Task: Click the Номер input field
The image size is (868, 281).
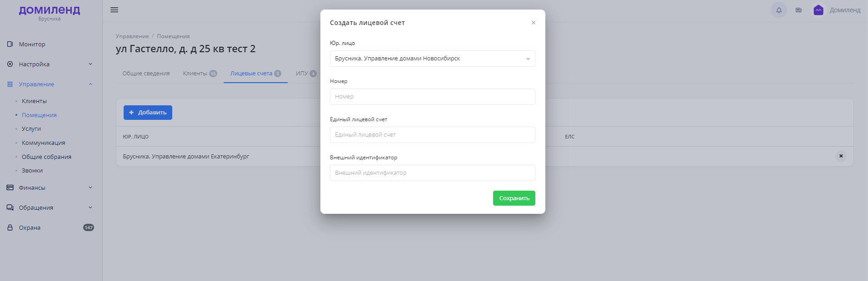Action: pyautogui.click(x=432, y=97)
